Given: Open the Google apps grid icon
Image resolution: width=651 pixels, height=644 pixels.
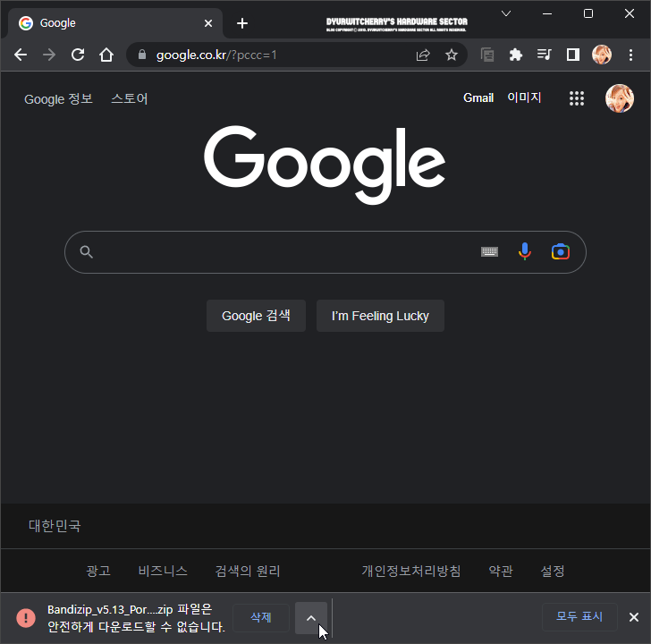Looking at the screenshot, I should pos(577,98).
